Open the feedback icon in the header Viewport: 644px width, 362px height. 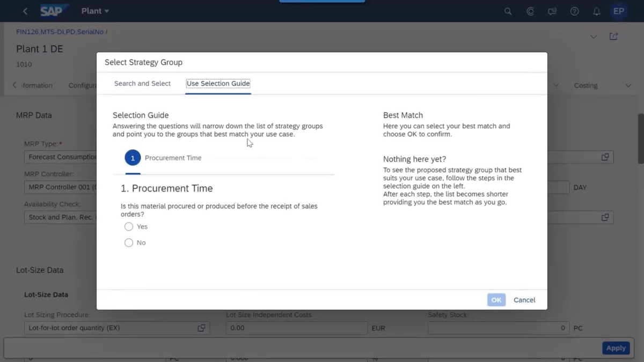[x=552, y=11]
